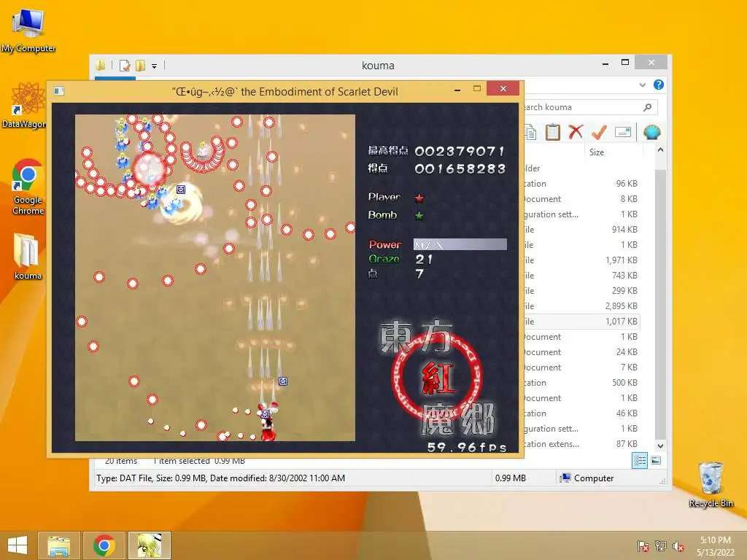Switch to Details view layout

point(640,461)
